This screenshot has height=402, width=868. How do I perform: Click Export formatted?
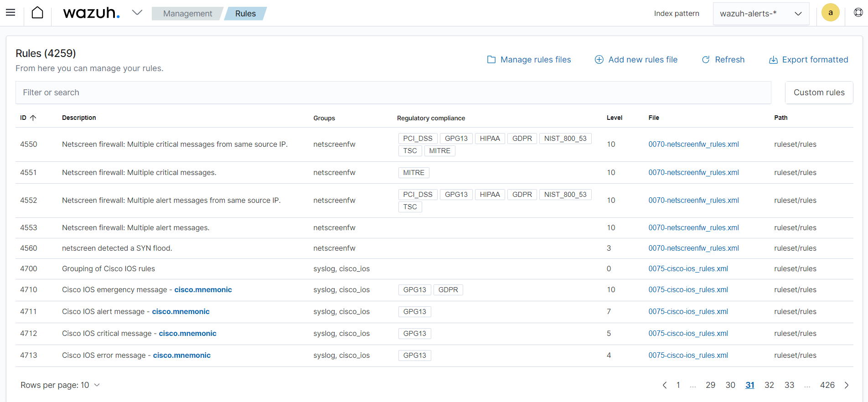(808, 60)
